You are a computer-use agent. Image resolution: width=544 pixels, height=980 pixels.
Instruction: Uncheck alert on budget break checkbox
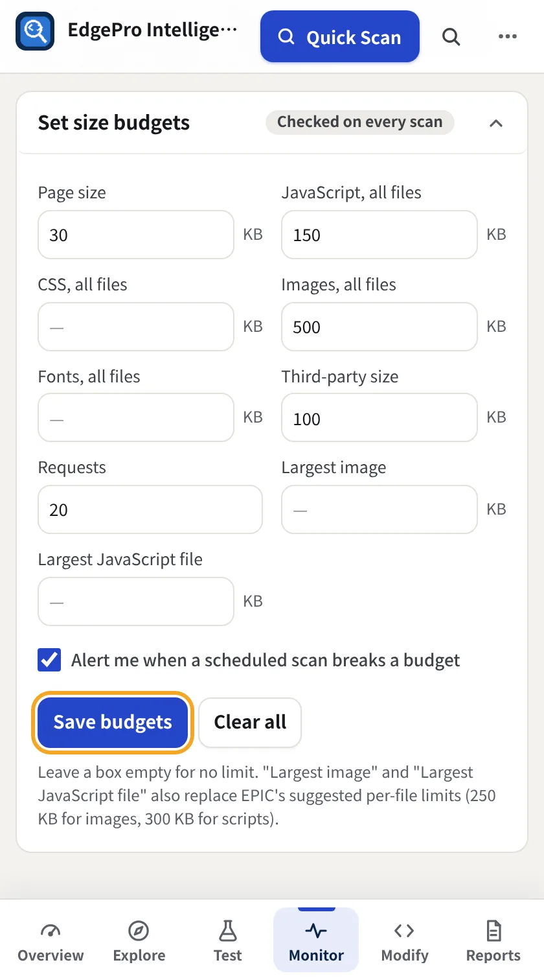(50, 660)
